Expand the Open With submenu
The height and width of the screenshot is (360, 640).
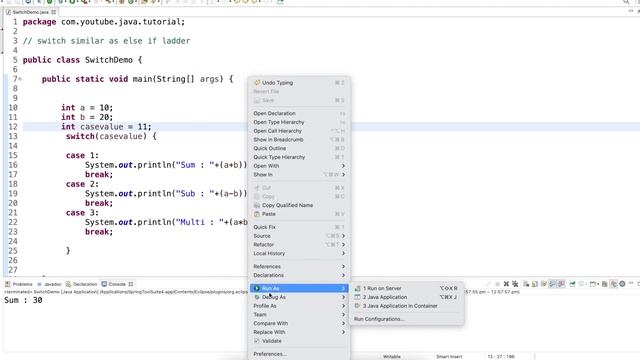(x=299, y=166)
